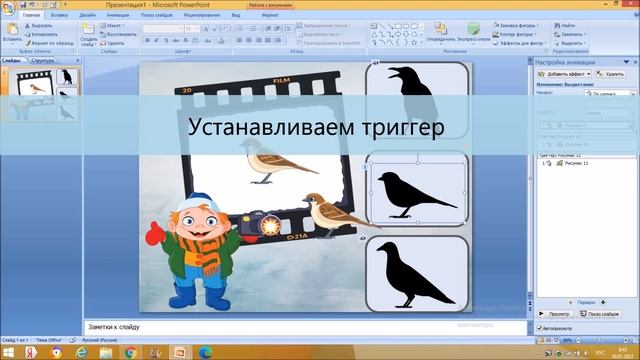The height and width of the screenshot is (360, 640).
Task: Select the triangle shape in gallery
Action: 374,35
